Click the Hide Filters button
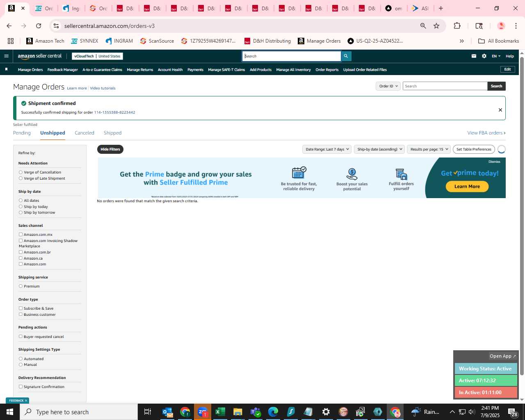The image size is (525, 420). [110, 149]
